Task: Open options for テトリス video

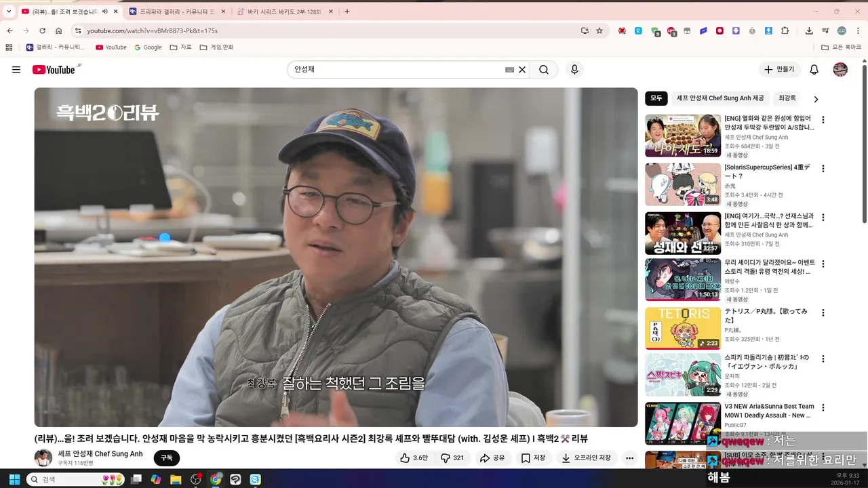Action: (x=823, y=313)
